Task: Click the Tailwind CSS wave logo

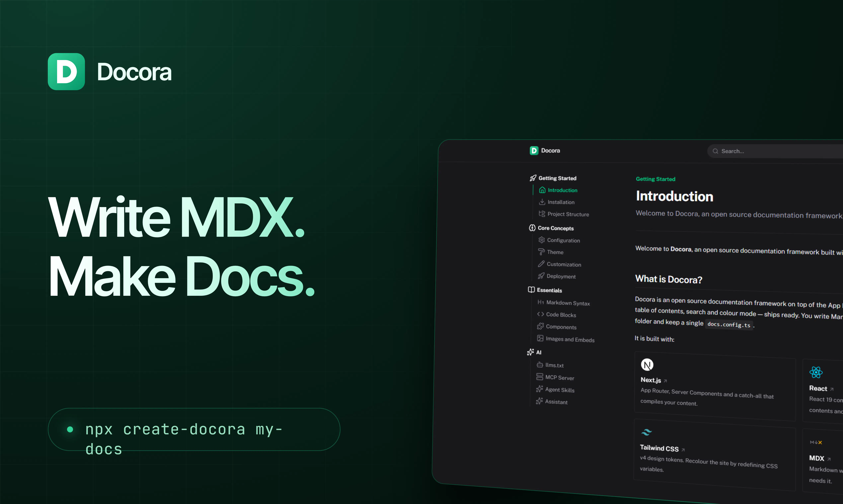Action: click(646, 432)
